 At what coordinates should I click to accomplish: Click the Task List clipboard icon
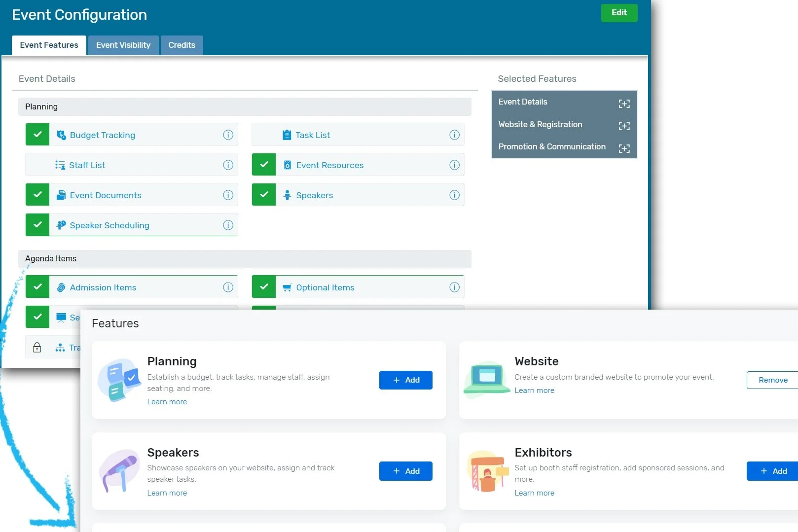coord(287,135)
